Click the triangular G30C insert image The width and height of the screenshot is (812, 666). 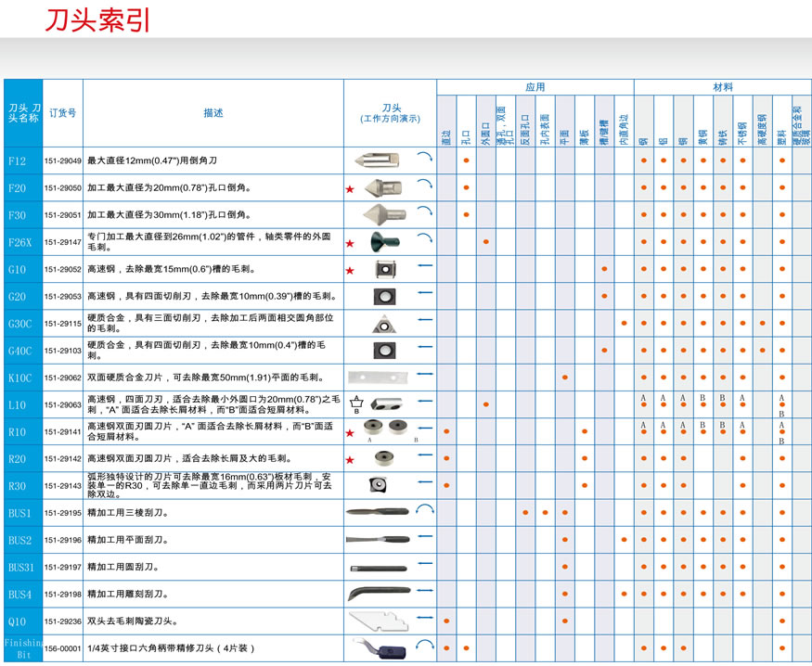(384, 324)
